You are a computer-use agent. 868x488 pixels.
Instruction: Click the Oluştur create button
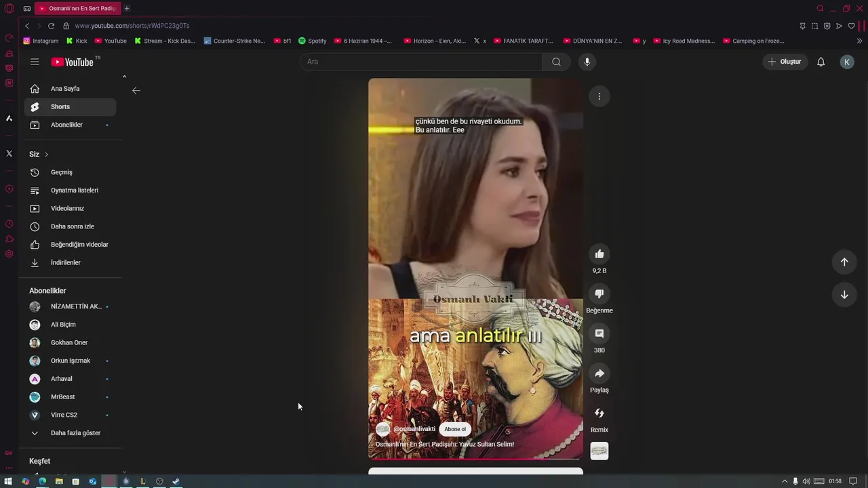pos(785,62)
